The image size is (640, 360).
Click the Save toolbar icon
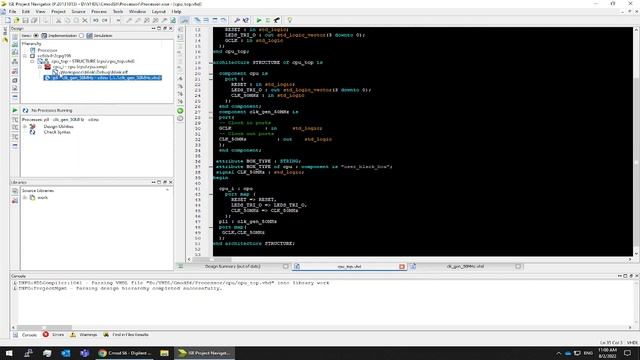25,20
